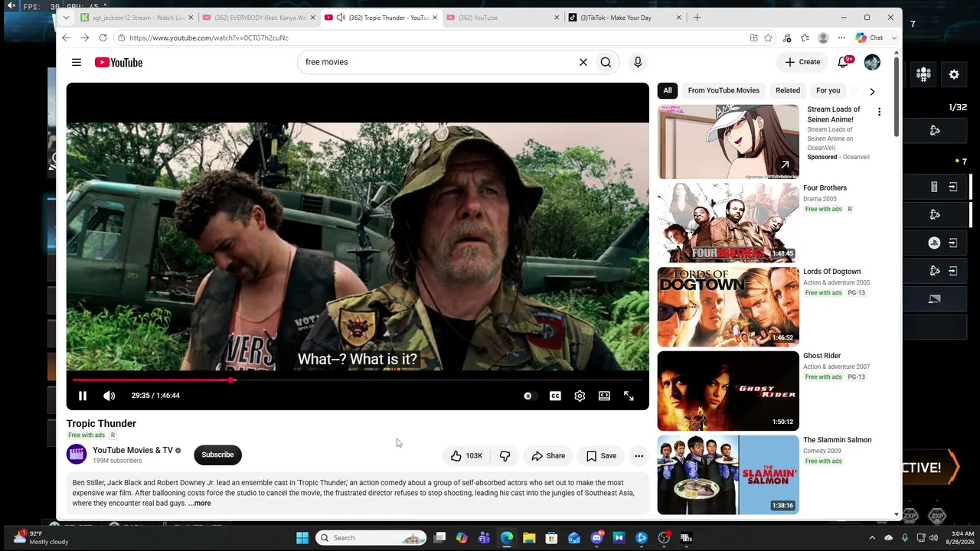Open more actions menu below the video
This screenshot has width=980, height=551.
pos(639,456)
